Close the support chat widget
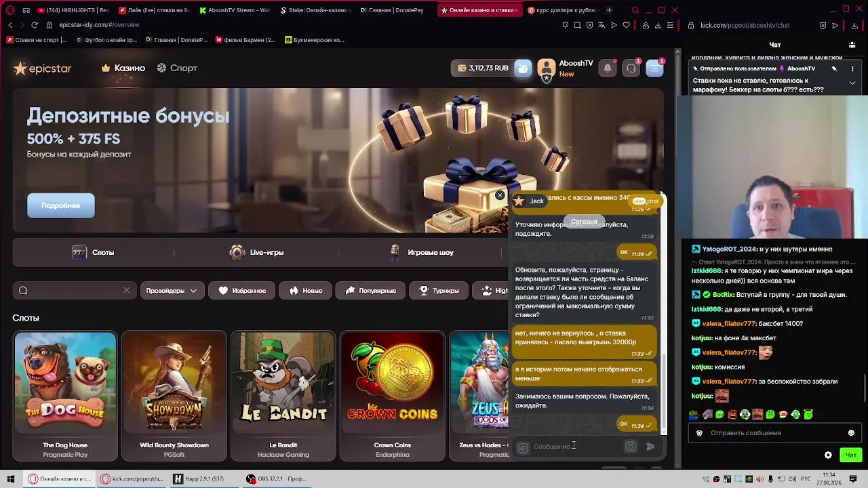Screen dimensions: 868x488 click(500, 195)
